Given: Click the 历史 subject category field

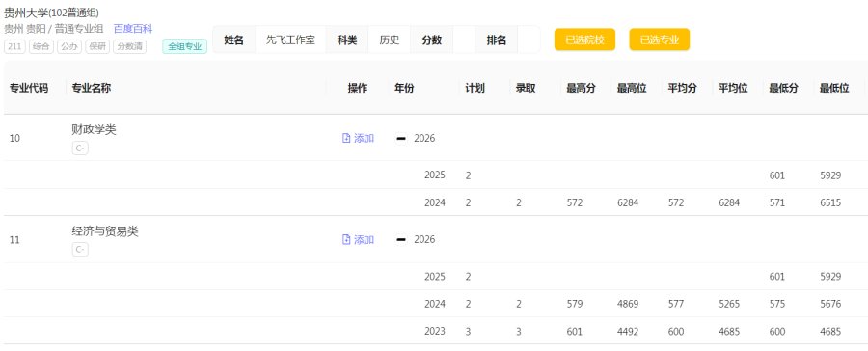Looking at the screenshot, I should pos(390,40).
